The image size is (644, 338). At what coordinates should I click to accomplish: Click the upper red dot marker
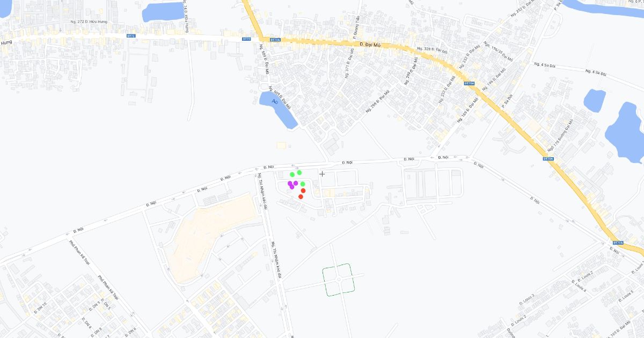303,190
